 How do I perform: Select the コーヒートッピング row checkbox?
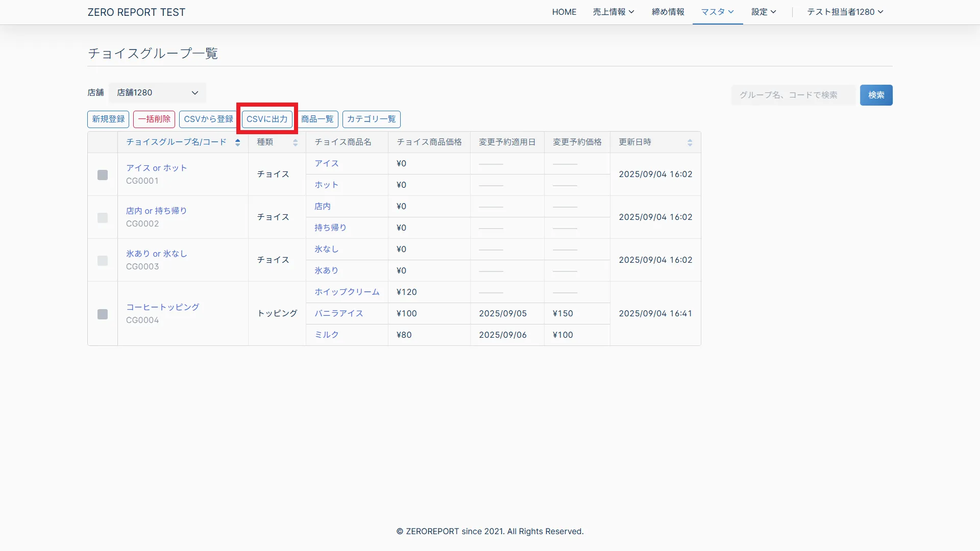pos(103,314)
